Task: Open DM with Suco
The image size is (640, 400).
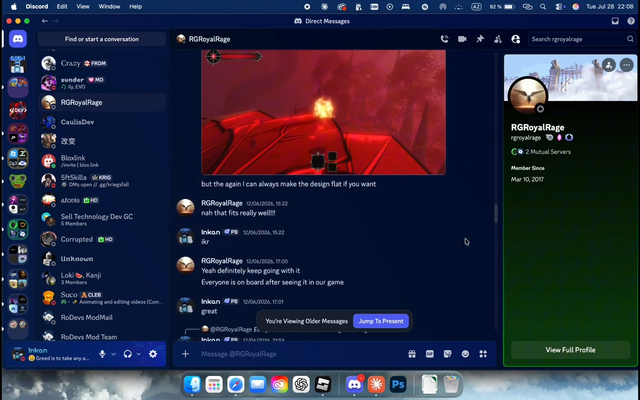Action: coord(102,298)
